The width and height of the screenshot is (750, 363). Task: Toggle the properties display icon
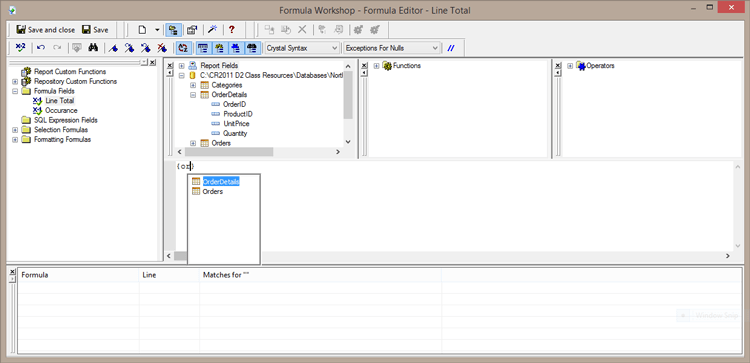click(192, 30)
